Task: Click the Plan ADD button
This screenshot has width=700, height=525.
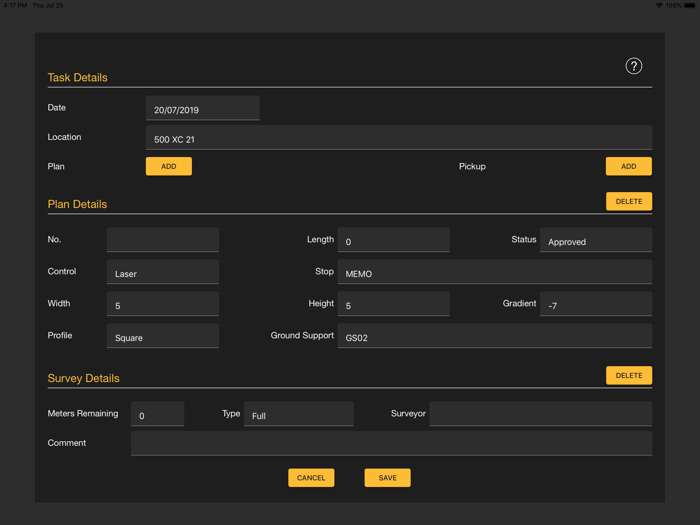Action: click(168, 166)
